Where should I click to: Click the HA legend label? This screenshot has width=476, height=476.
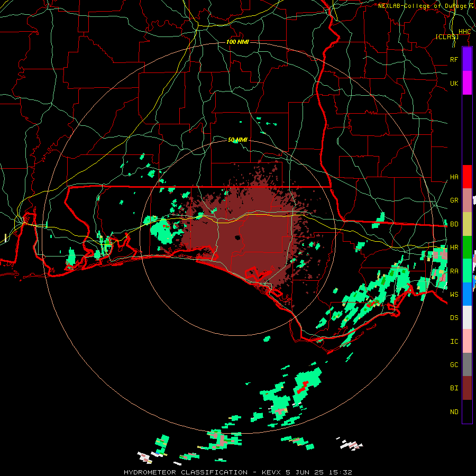click(454, 177)
